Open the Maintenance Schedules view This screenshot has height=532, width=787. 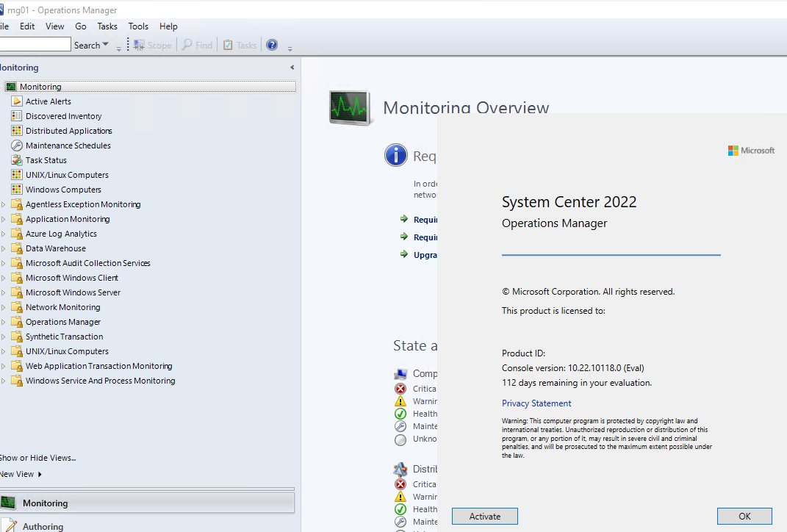point(71,145)
